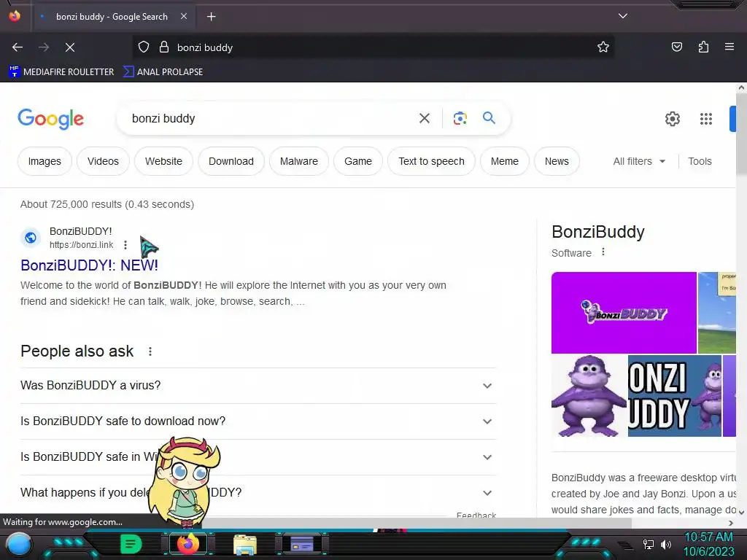Click the 'About 725,000 results' text
The image size is (747, 560).
(x=107, y=204)
